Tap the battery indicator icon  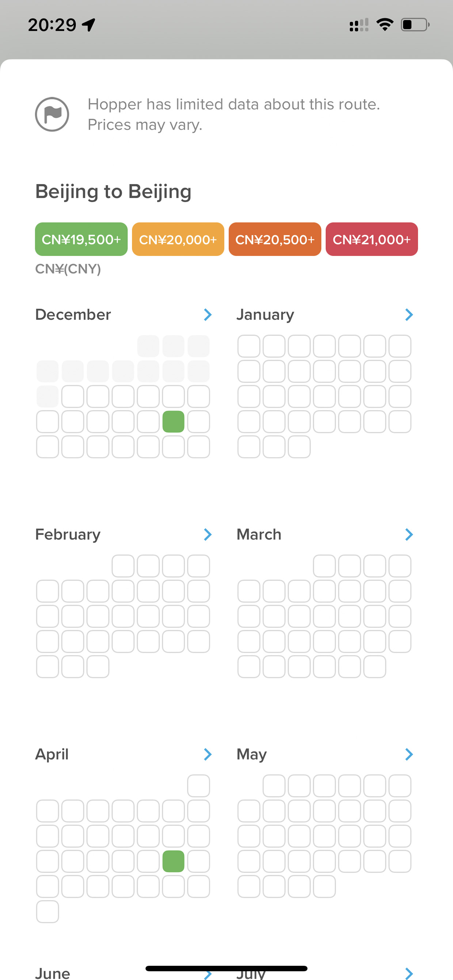click(x=415, y=25)
